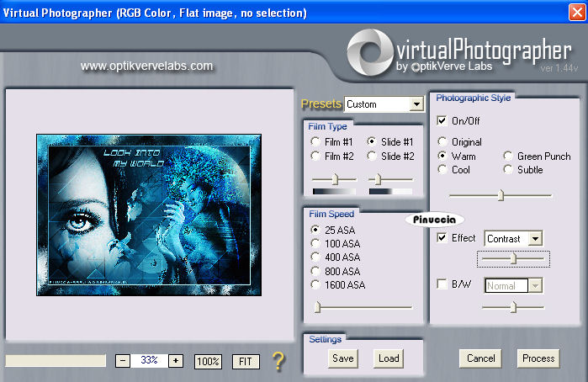Image resolution: width=588 pixels, height=382 pixels.
Task: Click the FIT preview button
Action: pyautogui.click(x=246, y=361)
